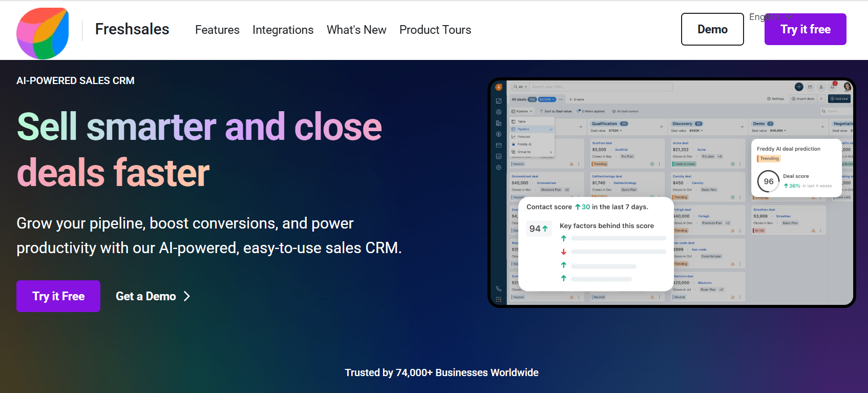Viewport: 868px width, 393px height.
Task: Expand the $3.51M value badge dropdown
Action: tap(547, 99)
